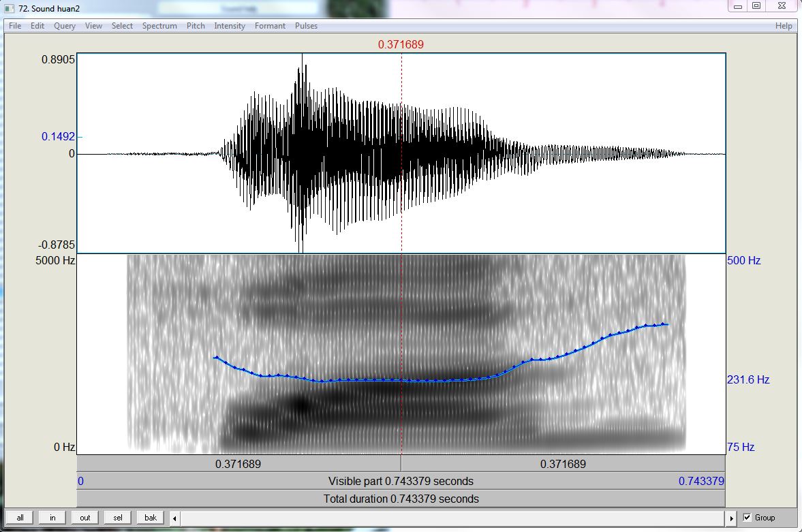Open the Spectrum menu
802x532 pixels.
(159, 26)
